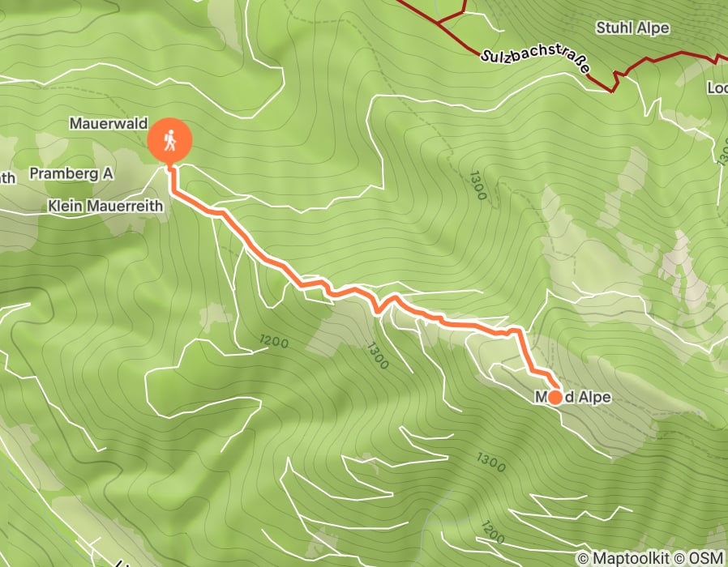The width and height of the screenshot is (728, 567).
Task: Select the Mauerwald place label
Action: [x=109, y=123]
